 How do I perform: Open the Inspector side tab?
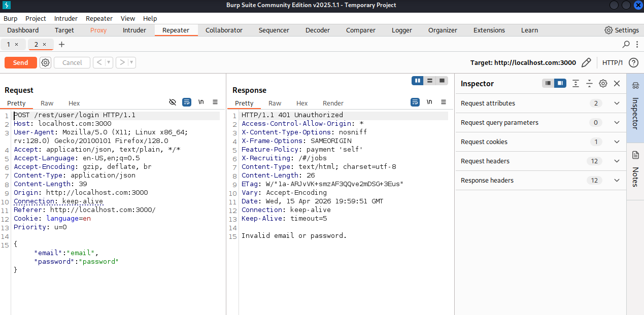point(635,108)
